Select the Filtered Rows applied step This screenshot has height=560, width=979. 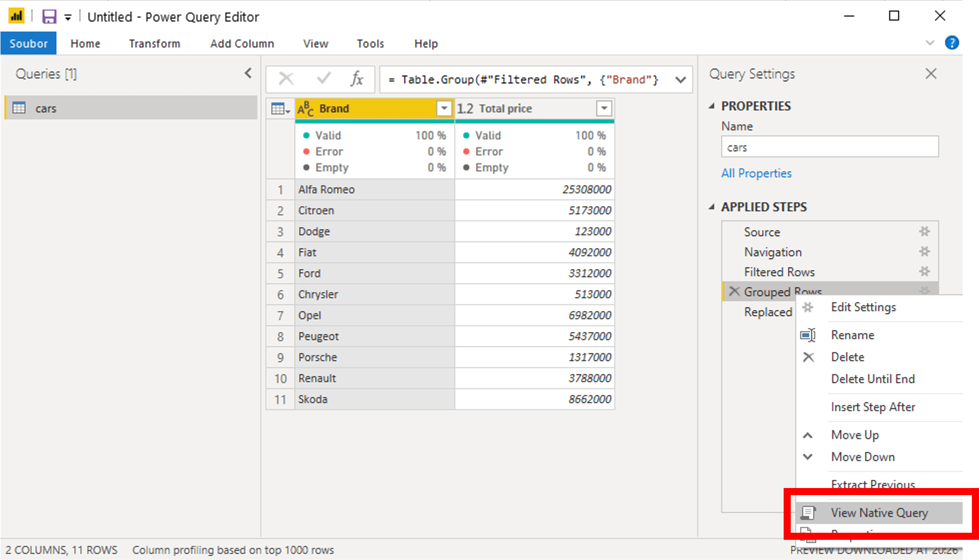tap(779, 272)
